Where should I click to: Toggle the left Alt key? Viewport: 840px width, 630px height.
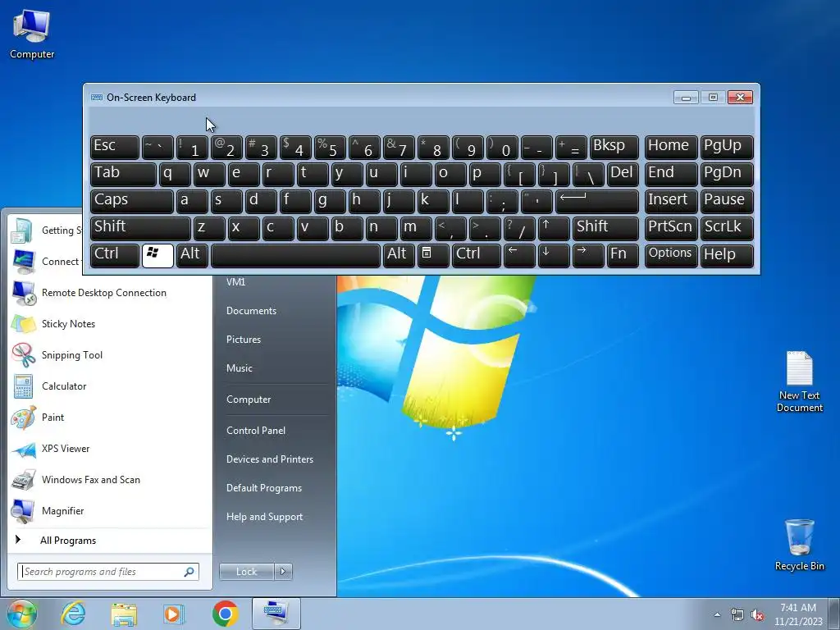click(x=192, y=255)
